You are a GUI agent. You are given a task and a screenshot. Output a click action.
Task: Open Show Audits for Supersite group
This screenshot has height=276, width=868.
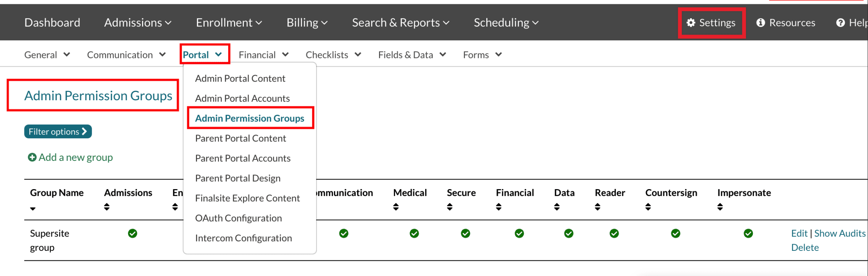pos(840,233)
